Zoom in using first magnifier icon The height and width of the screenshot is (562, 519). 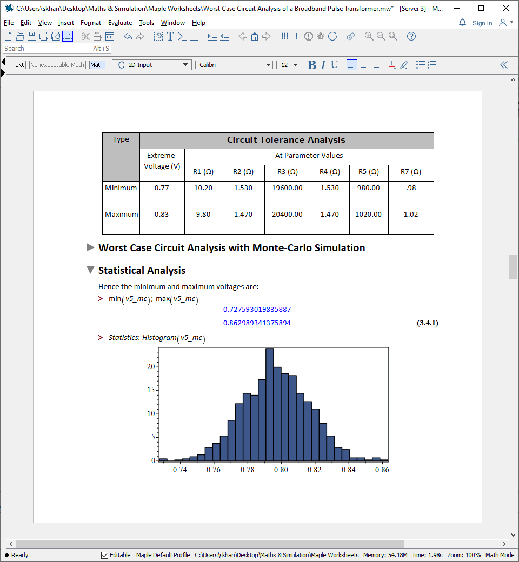point(369,37)
